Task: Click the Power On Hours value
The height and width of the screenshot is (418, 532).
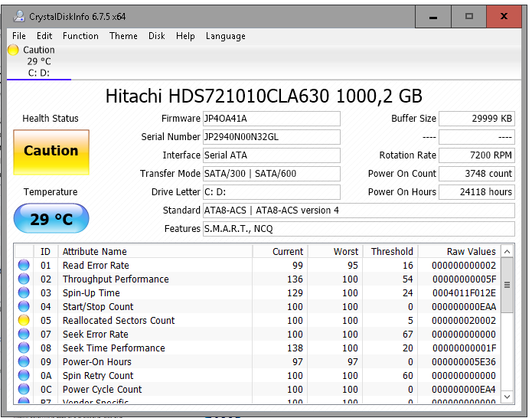Action: (x=477, y=192)
